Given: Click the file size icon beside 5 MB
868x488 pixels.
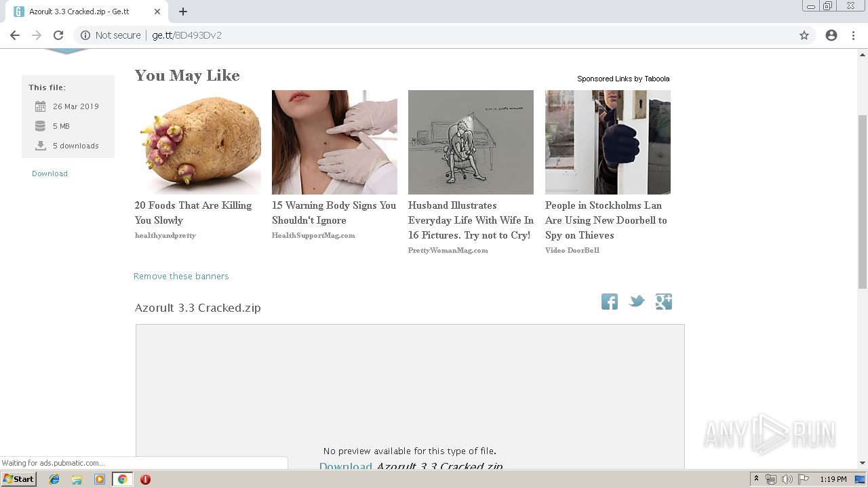Looking at the screenshot, I should (40, 126).
